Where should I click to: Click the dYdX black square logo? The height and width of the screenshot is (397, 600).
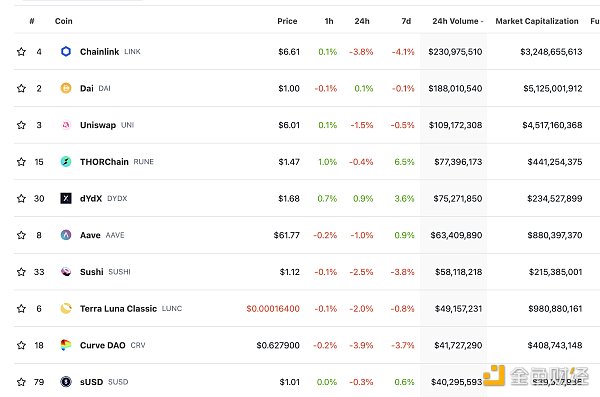(66, 198)
